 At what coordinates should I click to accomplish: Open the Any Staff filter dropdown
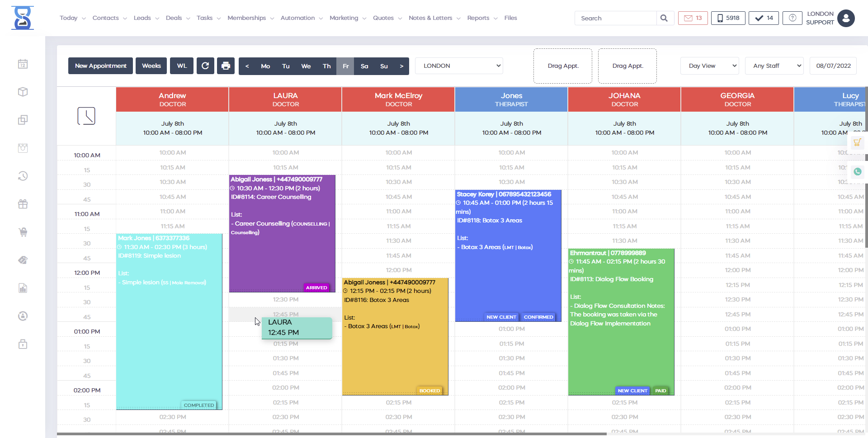[774, 66]
